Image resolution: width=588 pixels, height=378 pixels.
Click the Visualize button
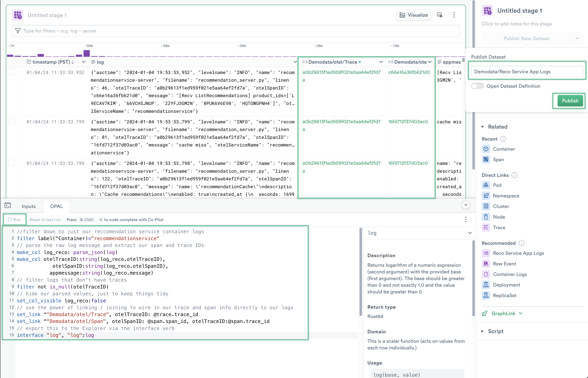413,15
